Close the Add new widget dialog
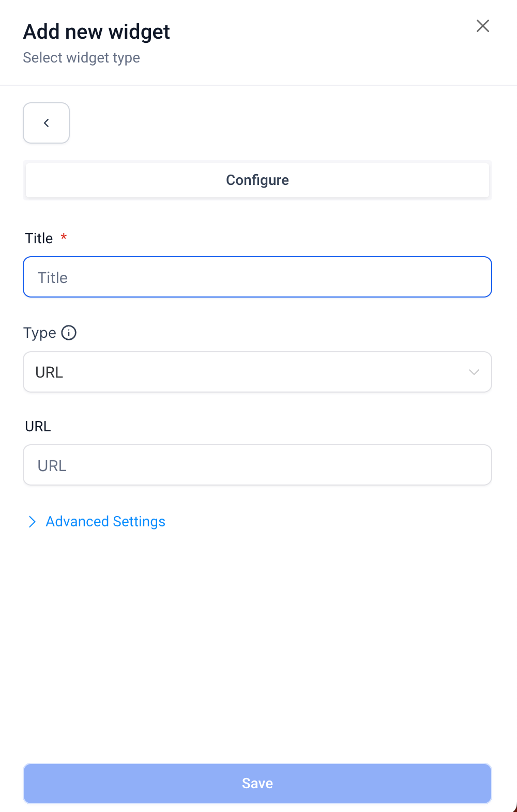Screen dimensions: 517x812 [482, 26]
